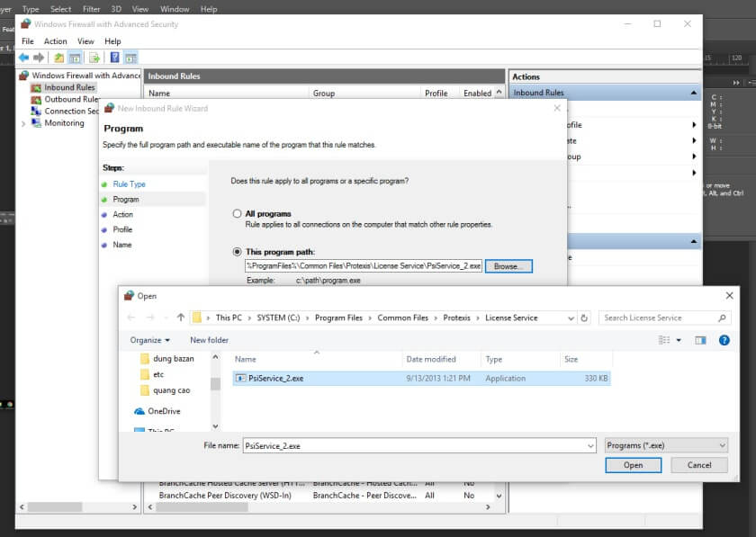Open the file type Programs (*.exe) dropdown
Image resolution: width=756 pixels, height=537 pixels.
coord(665,445)
